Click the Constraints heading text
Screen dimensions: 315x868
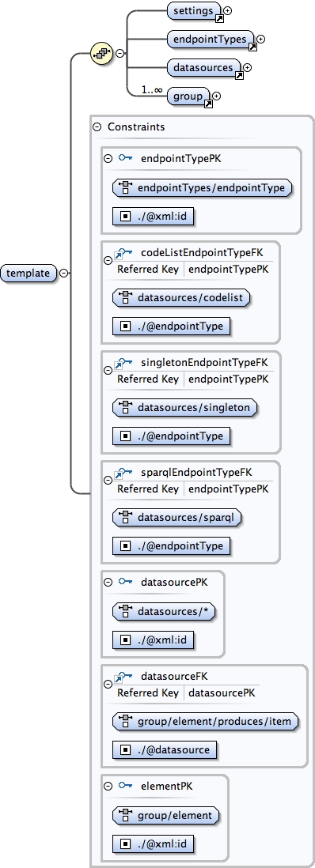click(x=136, y=126)
